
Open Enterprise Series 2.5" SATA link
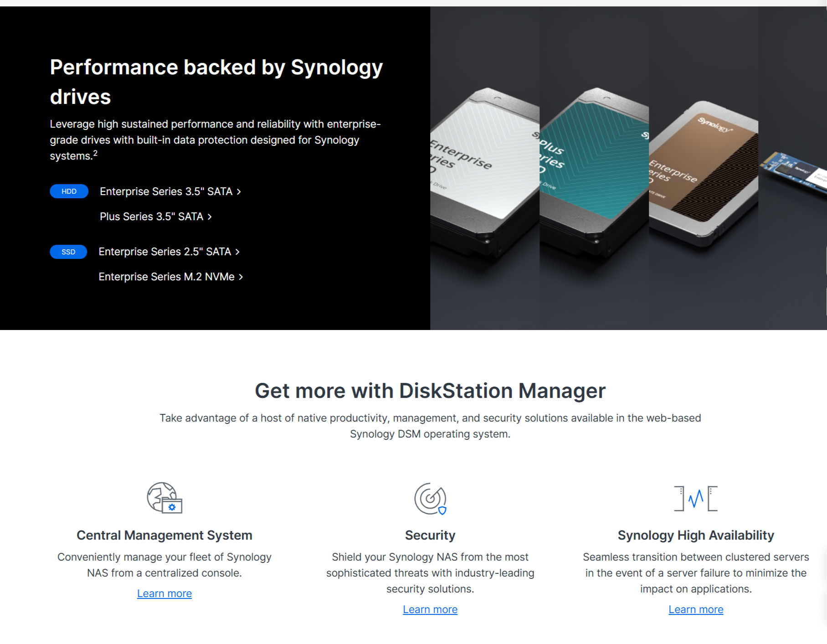(x=169, y=252)
